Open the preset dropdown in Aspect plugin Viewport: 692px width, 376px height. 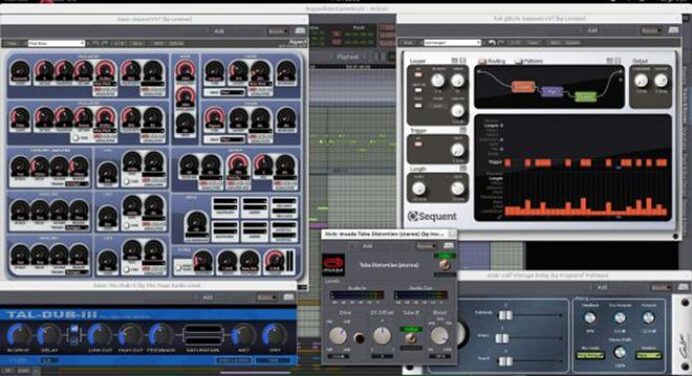pos(56,43)
